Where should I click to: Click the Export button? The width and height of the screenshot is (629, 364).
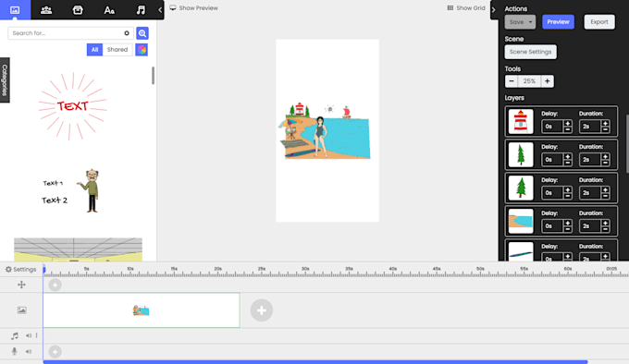tap(598, 22)
